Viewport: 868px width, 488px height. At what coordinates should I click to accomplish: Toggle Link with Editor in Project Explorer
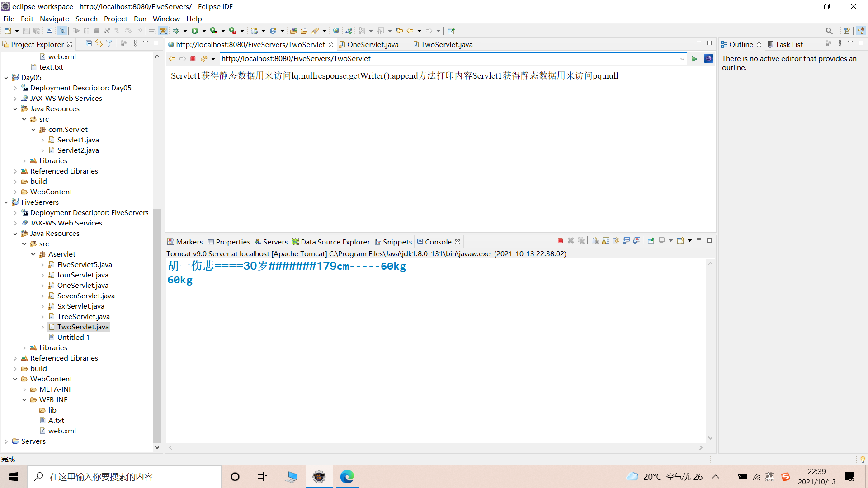point(99,43)
